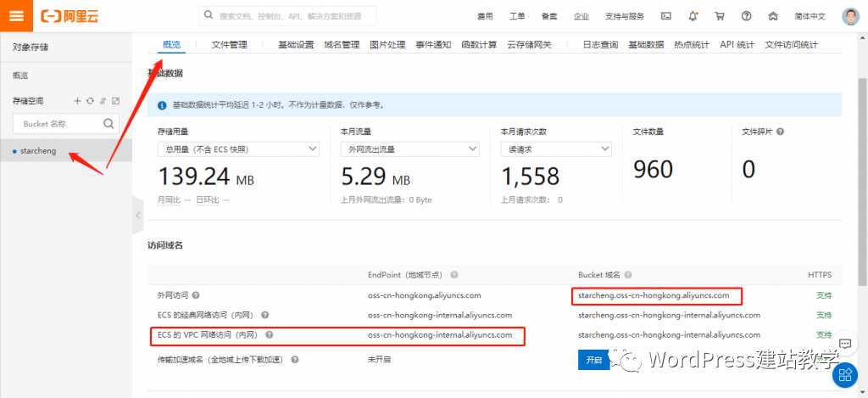This screenshot has width=868, height=398.
Task: Select the starcheng bucket in the sidebar
Action: pyautogui.click(x=66, y=151)
